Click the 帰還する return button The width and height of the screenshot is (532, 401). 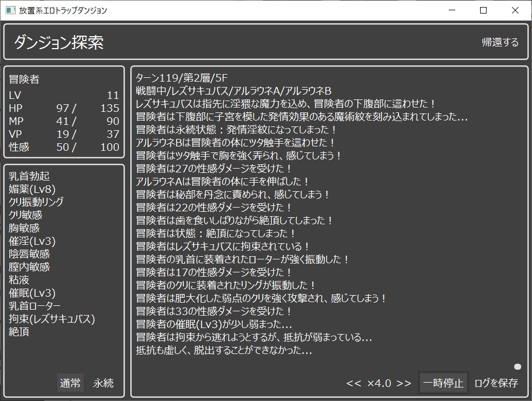(x=500, y=42)
